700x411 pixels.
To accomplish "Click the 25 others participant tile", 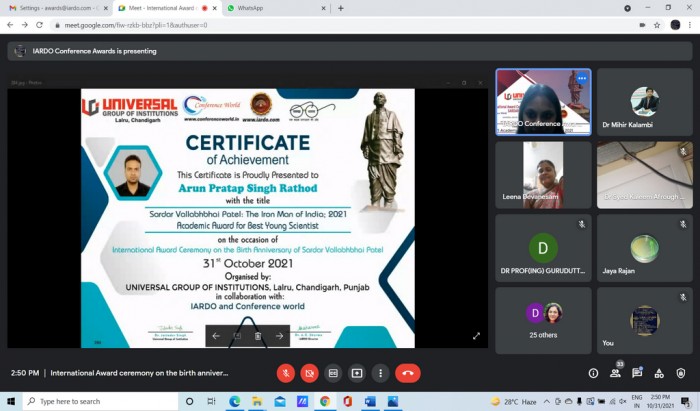I will pyautogui.click(x=543, y=320).
